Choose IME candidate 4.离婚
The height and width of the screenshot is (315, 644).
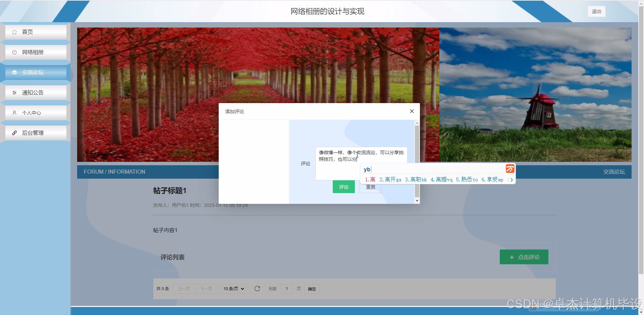441,180
